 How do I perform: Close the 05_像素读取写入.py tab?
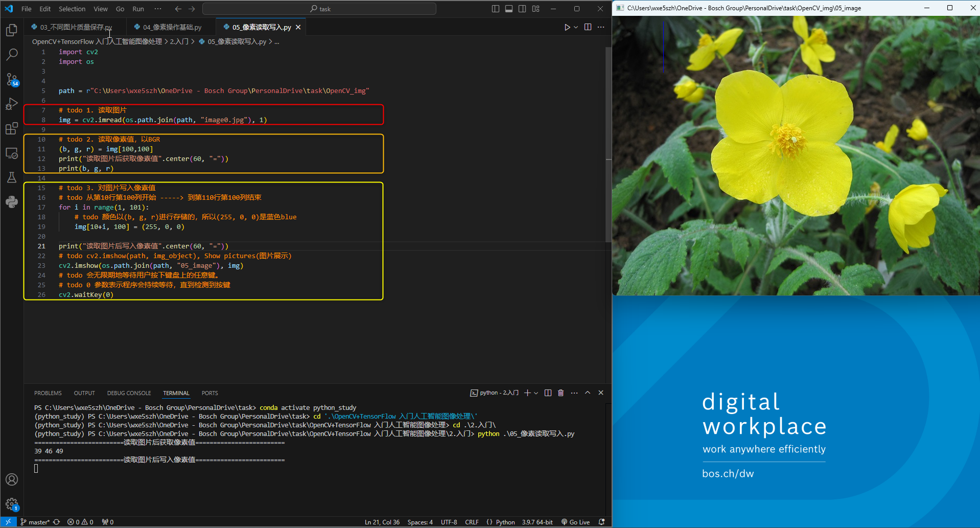pos(298,27)
